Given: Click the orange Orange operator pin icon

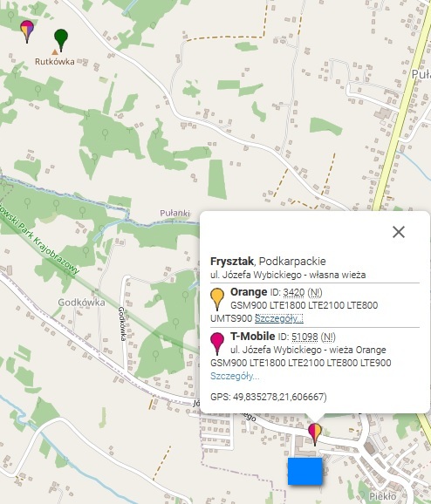Looking at the screenshot, I should tap(217, 299).
